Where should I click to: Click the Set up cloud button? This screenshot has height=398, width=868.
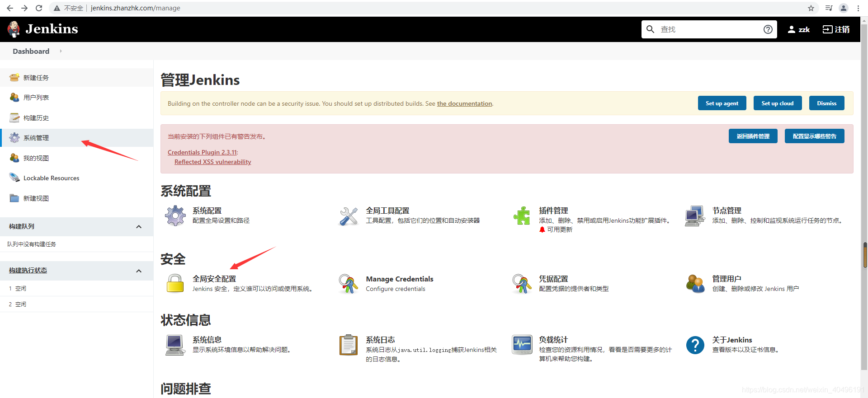pyautogui.click(x=778, y=103)
